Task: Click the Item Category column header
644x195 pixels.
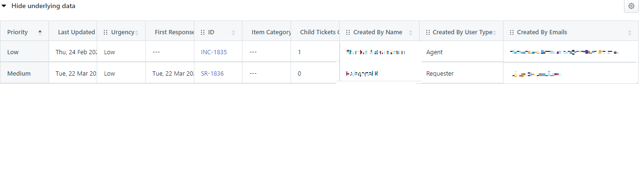Action: (271, 32)
